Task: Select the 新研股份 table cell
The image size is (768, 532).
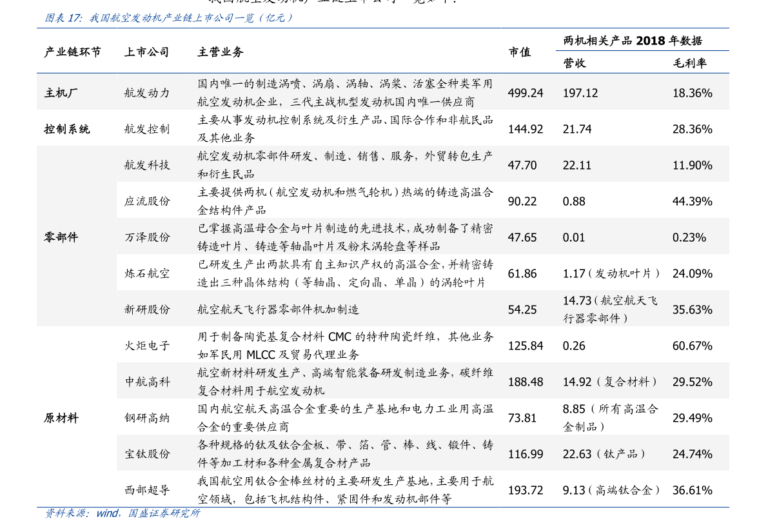Action: click(x=149, y=309)
